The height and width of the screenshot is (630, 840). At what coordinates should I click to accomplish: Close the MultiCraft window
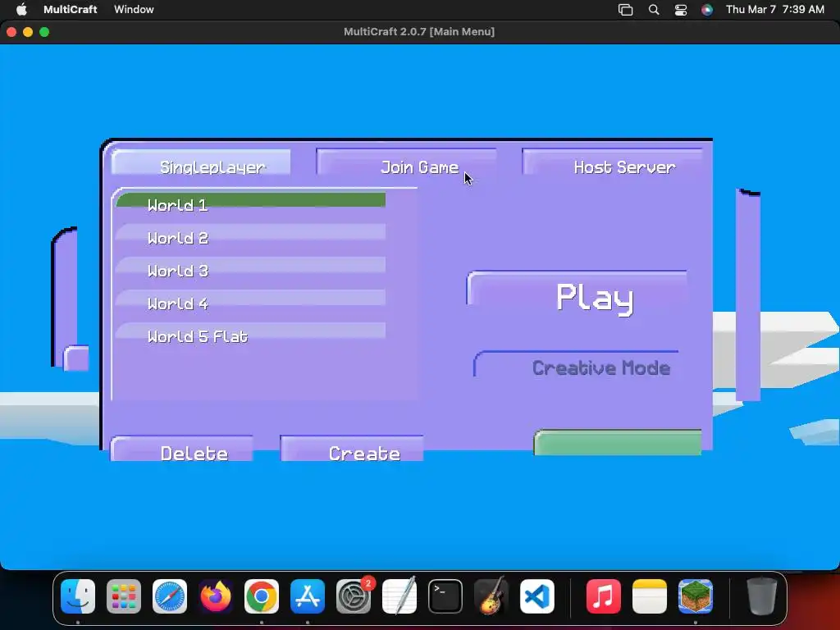click(x=11, y=32)
